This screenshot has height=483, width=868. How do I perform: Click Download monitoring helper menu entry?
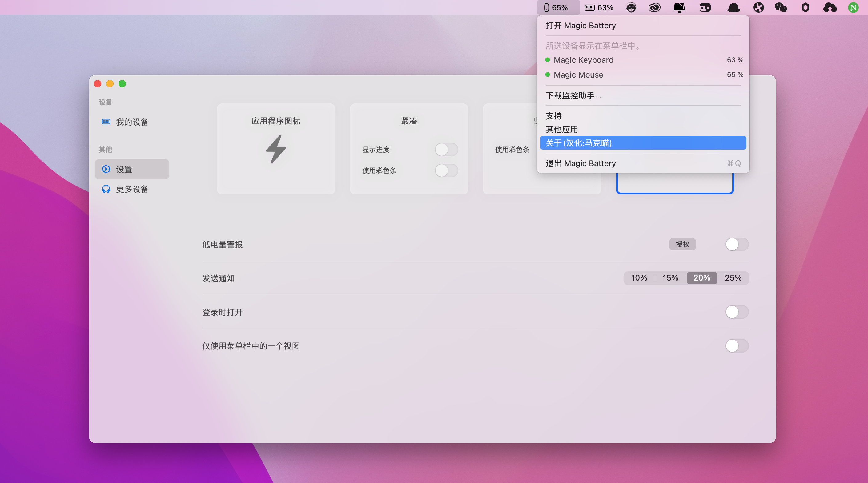pos(573,96)
